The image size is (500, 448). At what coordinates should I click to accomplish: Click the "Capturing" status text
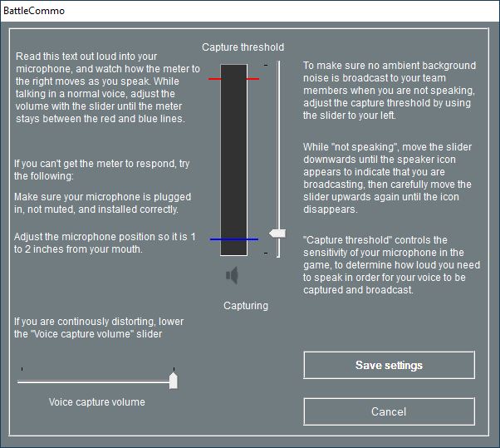[246, 306]
